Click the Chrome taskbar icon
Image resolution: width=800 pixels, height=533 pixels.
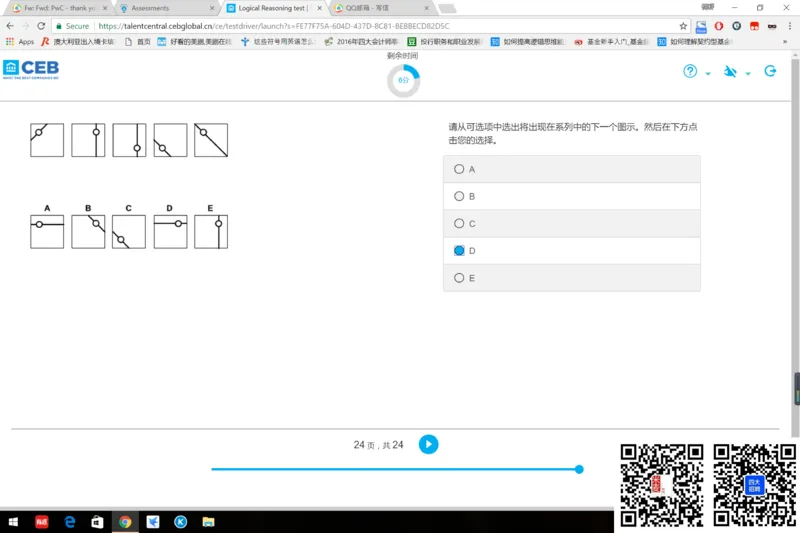(125, 522)
